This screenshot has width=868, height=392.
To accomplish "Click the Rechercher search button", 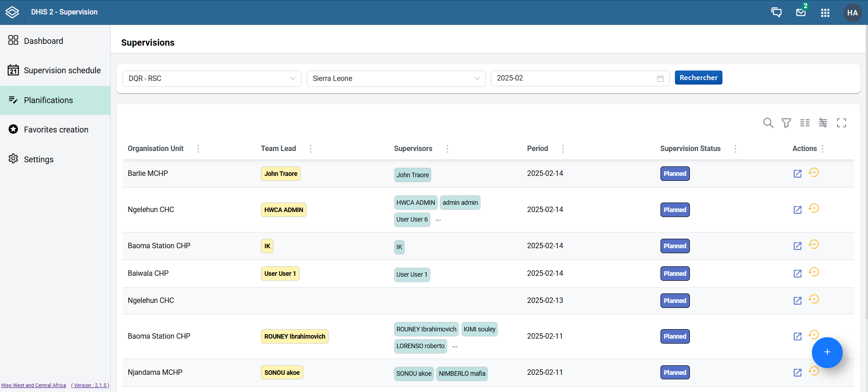I will [698, 77].
